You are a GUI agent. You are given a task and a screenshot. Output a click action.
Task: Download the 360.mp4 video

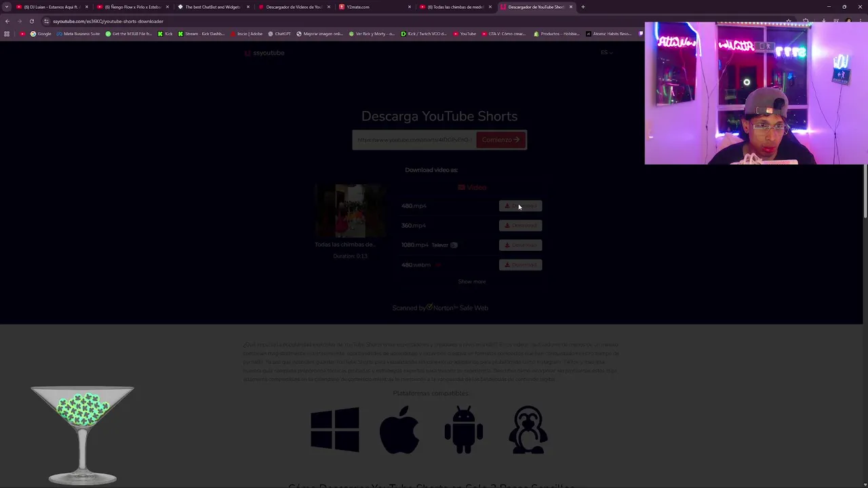pos(520,226)
